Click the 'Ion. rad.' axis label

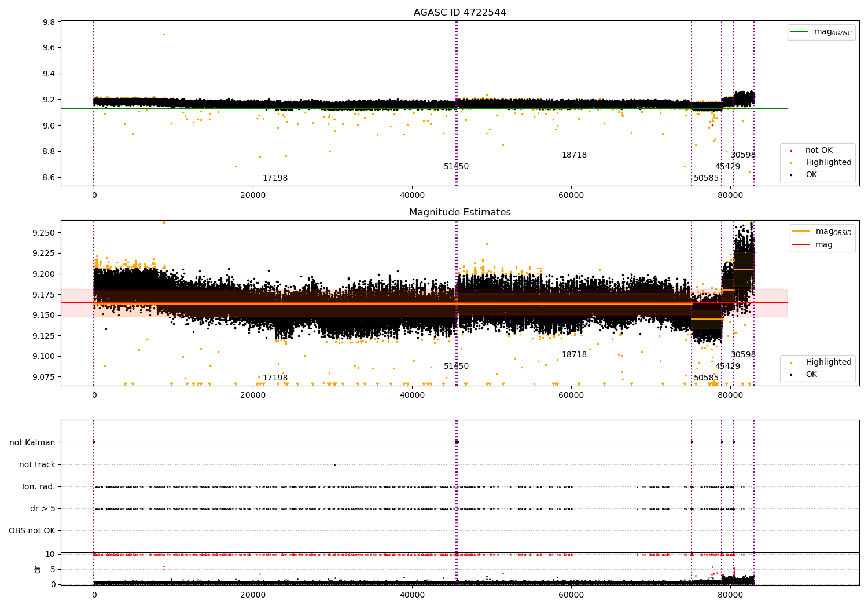pyautogui.click(x=39, y=487)
